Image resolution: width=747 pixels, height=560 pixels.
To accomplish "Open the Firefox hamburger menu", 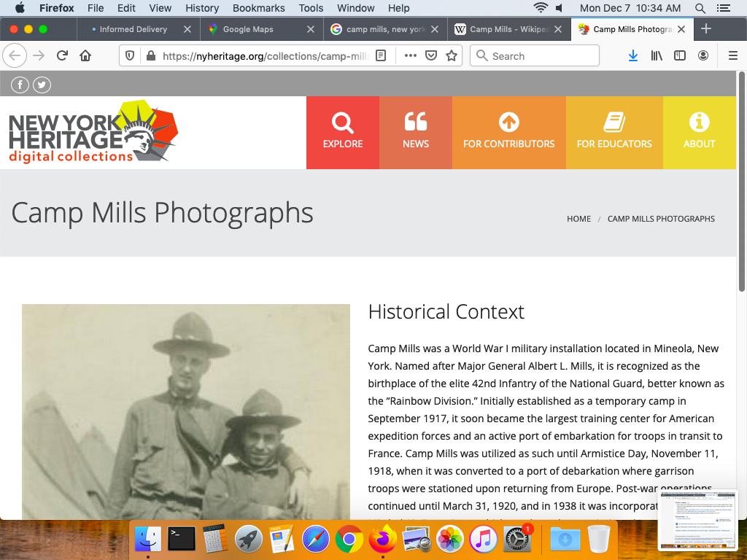I will (733, 56).
